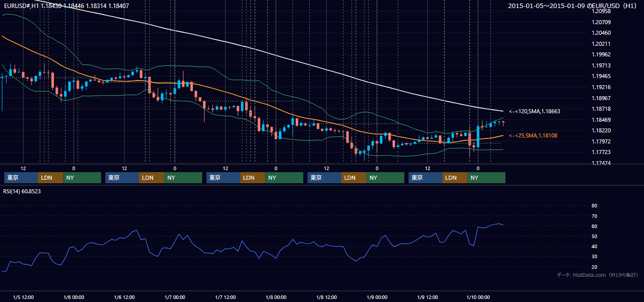Click price axis label 1.18718

(x=601, y=109)
